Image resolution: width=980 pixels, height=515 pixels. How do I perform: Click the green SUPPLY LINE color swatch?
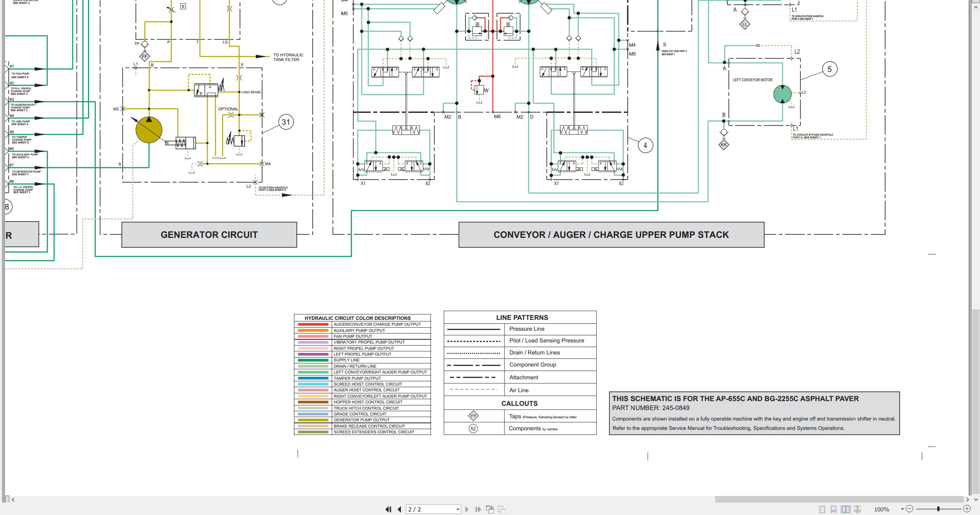[x=313, y=360]
